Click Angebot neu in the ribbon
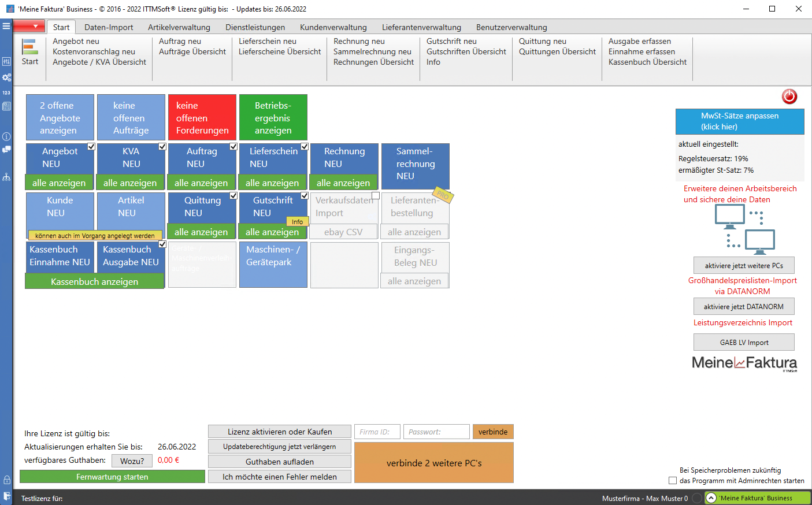Viewport: 812px width, 505px height. click(76, 42)
